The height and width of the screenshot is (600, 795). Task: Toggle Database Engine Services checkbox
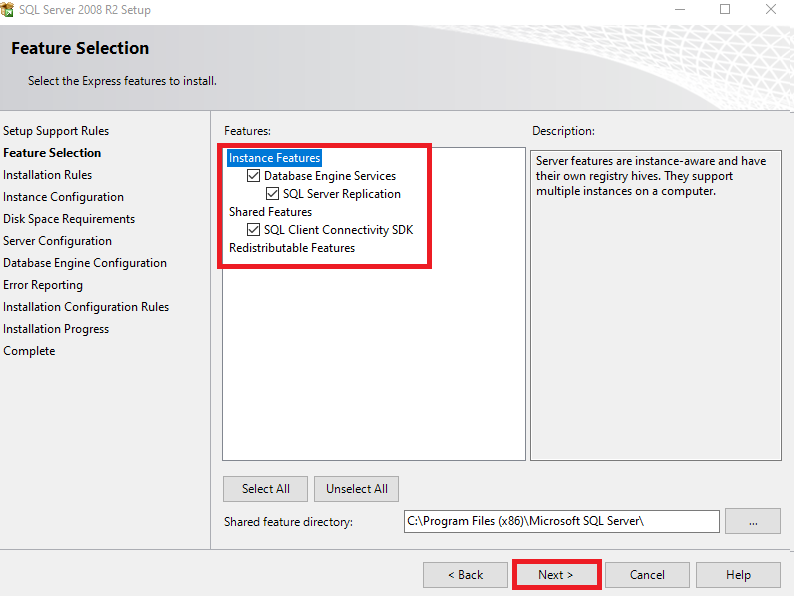pyautogui.click(x=253, y=176)
